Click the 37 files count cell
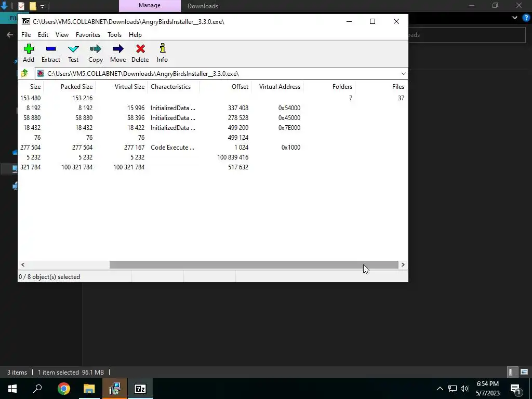This screenshot has width=532, height=399. pos(401,98)
